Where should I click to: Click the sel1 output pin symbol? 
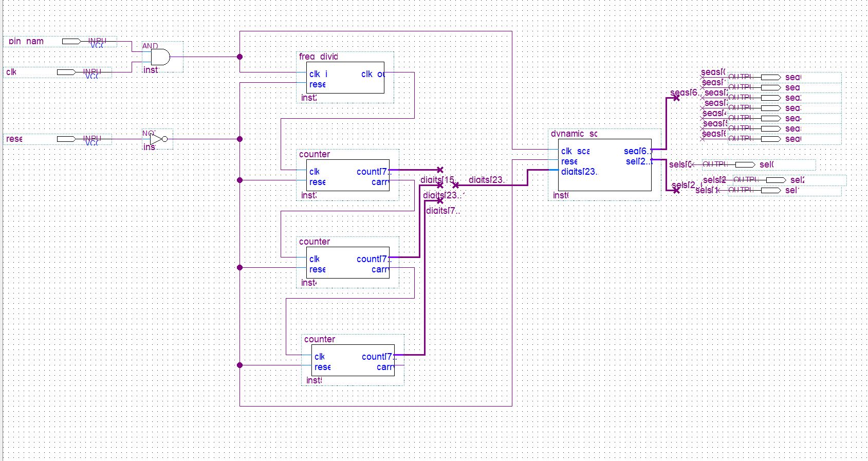coord(771,190)
